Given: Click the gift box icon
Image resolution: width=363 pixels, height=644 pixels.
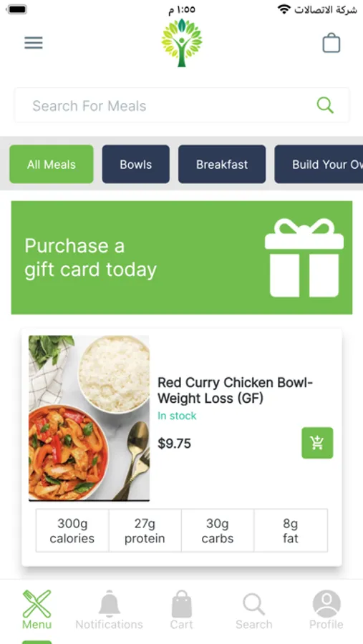Looking at the screenshot, I should point(304,258).
